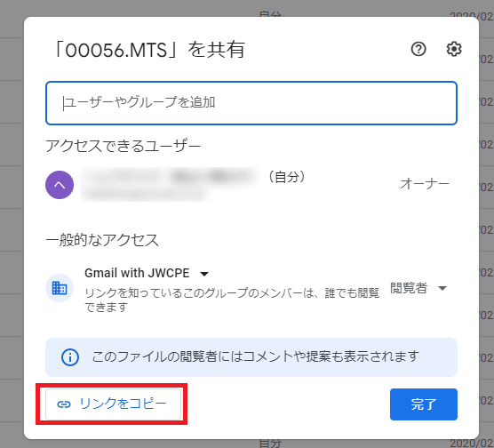Open share settings gear icon
This screenshot has height=448, width=494.
pyautogui.click(x=454, y=49)
